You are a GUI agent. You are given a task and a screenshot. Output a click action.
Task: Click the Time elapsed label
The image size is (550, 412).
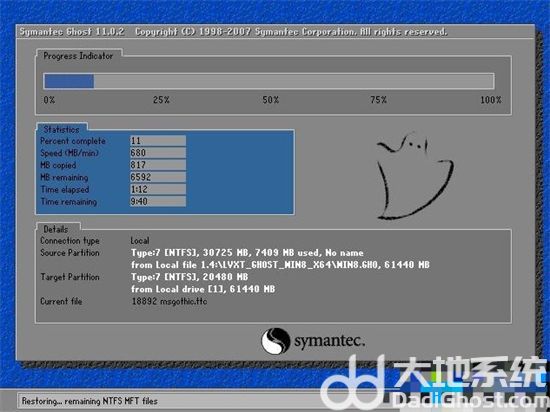click(65, 190)
